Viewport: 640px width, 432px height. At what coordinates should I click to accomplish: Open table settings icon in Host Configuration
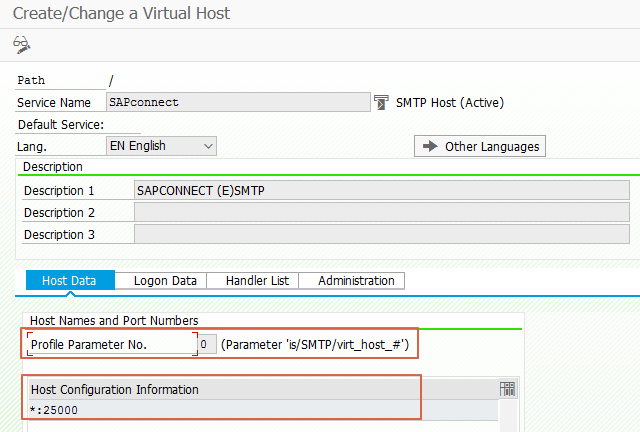[507, 389]
